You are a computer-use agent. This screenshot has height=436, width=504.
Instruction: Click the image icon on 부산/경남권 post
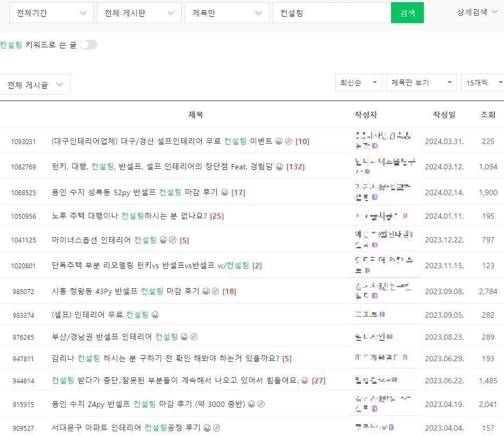184,337
